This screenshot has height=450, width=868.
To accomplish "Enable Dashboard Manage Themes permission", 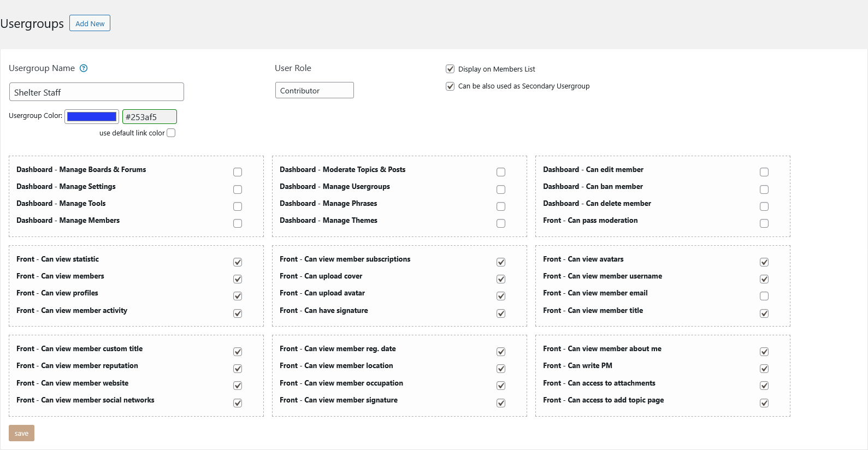I will (501, 223).
